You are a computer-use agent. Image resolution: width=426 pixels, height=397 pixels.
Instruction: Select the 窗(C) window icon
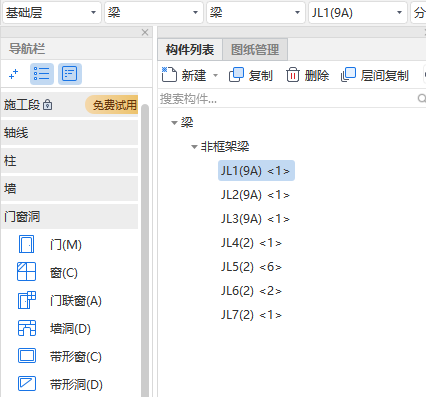point(26,271)
